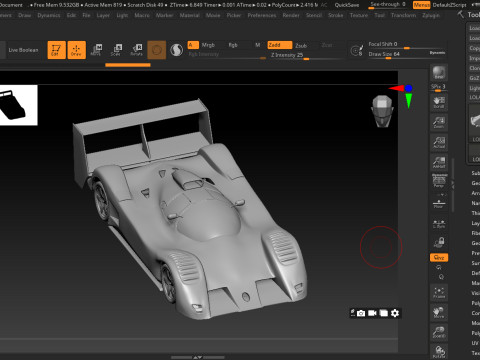
Task: Click the SPix 3 slider
Action: click(x=438, y=87)
